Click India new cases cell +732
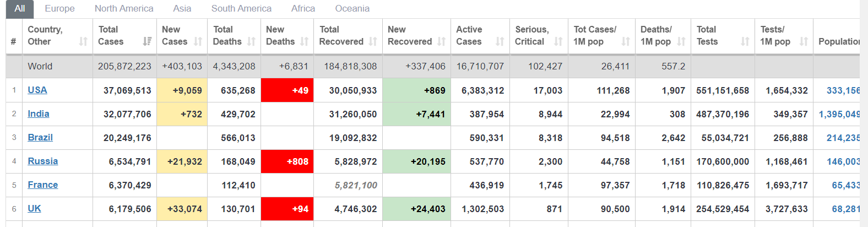 [x=182, y=114]
